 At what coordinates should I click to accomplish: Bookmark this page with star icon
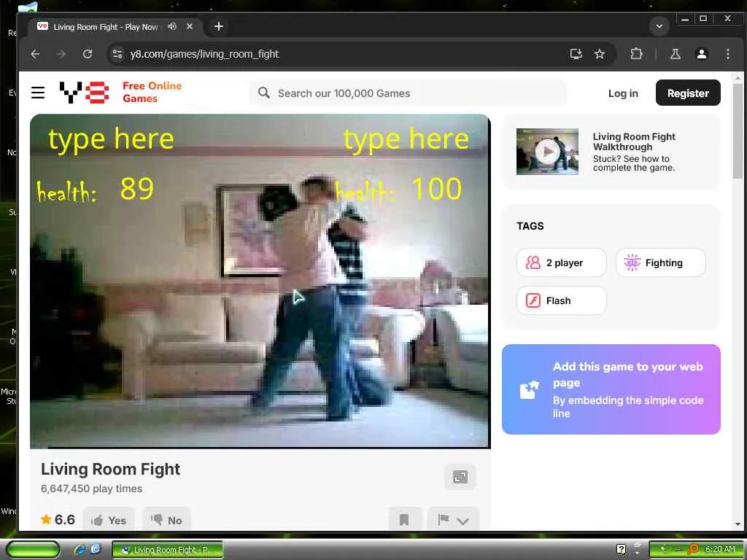(x=600, y=54)
